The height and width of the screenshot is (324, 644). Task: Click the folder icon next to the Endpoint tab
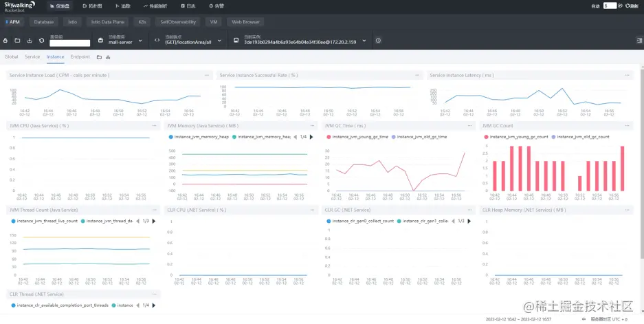pos(99,57)
